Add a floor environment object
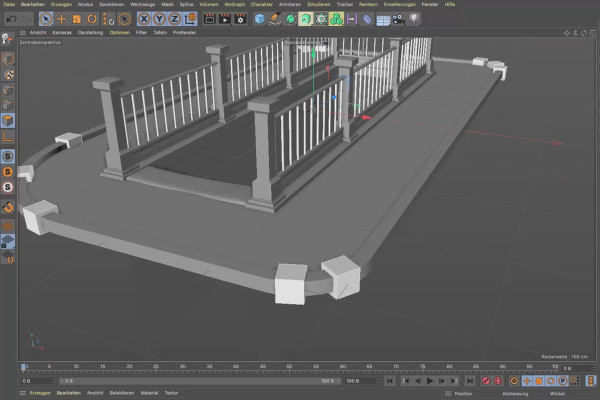Image resolution: width=600 pixels, height=400 pixels. (383, 19)
